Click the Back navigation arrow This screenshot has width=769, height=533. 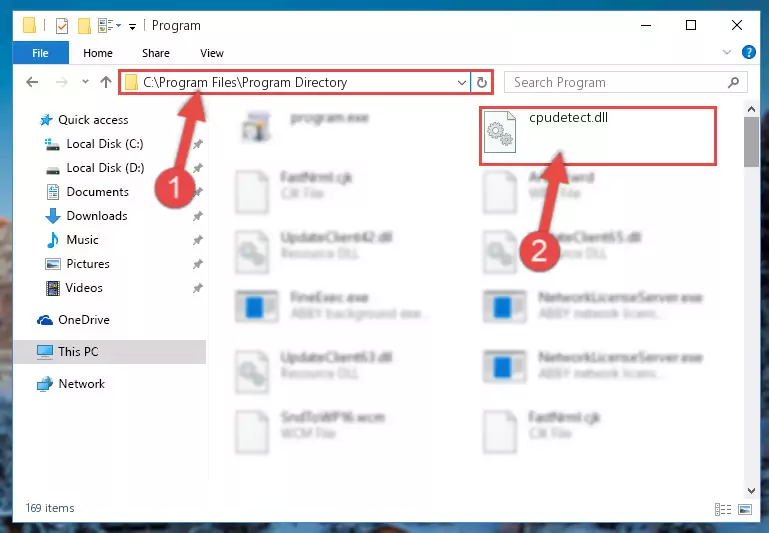(32, 82)
